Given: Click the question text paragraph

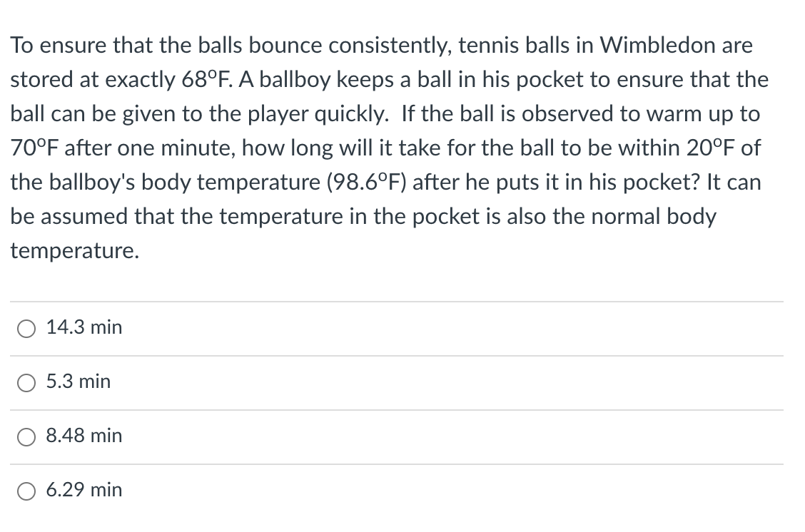Looking at the screenshot, I should tap(389, 148).
